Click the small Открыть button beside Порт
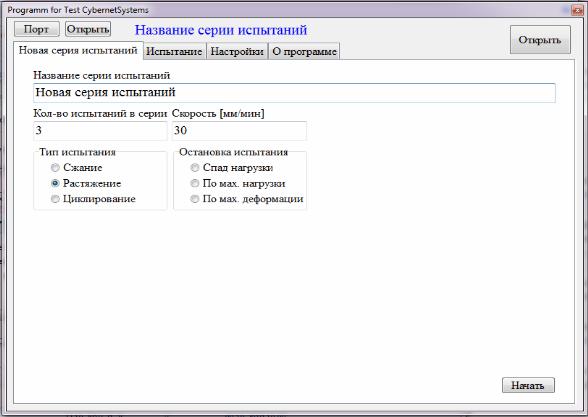 coord(88,29)
